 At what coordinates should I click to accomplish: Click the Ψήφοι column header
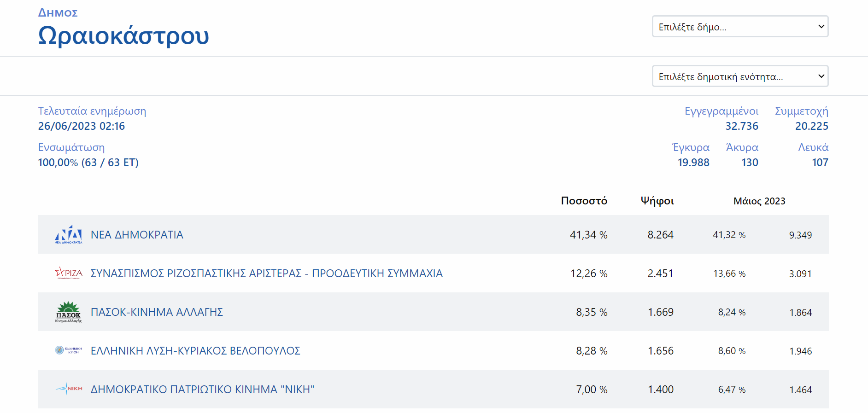point(657,201)
